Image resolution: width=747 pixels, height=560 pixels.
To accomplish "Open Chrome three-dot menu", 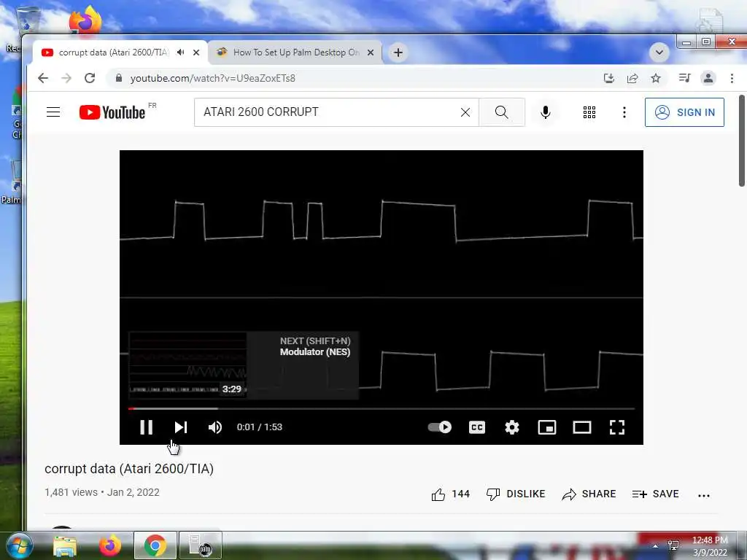I will (x=732, y=78).
